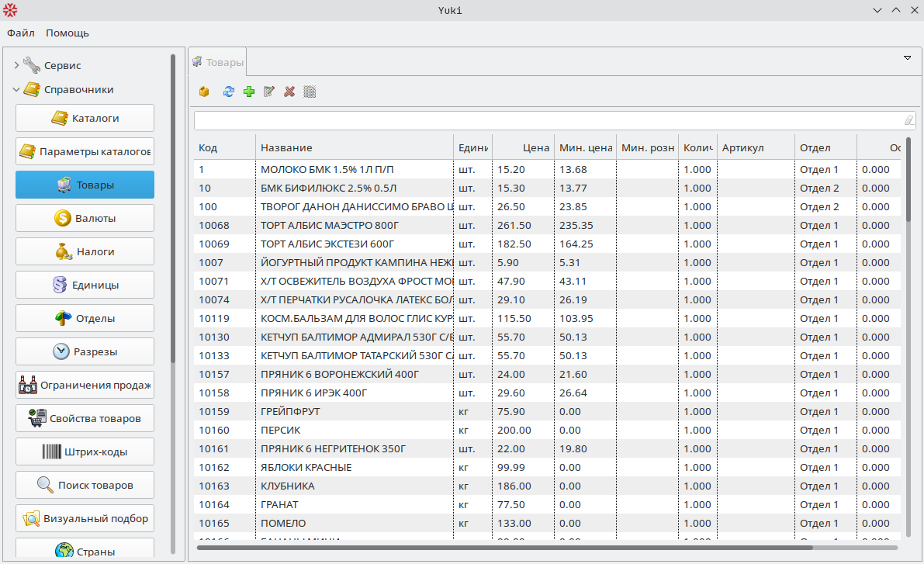Click the Каталоги sidebar button

click(85, 118)
